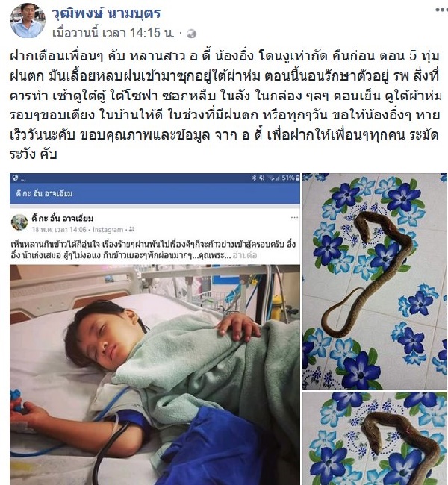The image size is (448, 485).
Task: Click the blue header title ดี้ กะ อั้น อาจเอียม
Action: coord(44,194)
